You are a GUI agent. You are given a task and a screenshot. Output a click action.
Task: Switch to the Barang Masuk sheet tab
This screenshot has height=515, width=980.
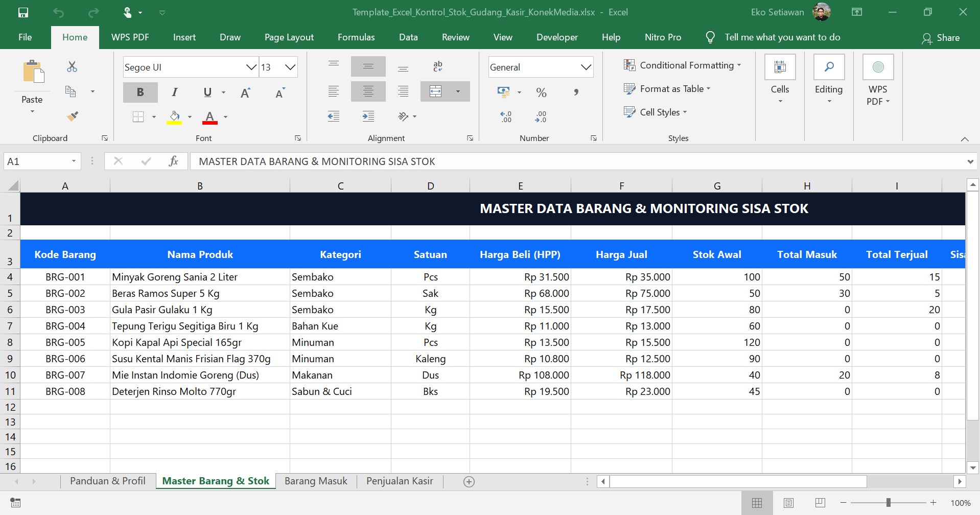[x=316, y=481]
